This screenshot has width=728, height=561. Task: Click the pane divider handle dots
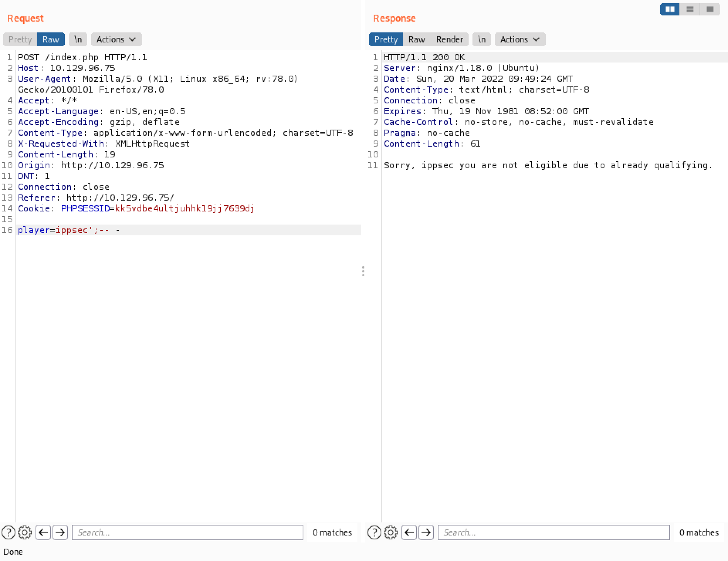click(x=363, y=271)
